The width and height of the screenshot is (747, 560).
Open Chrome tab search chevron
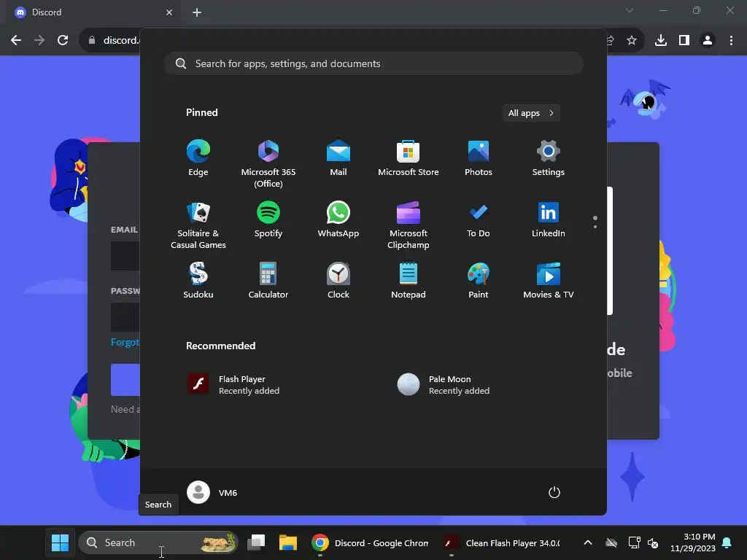pos(630,10)
